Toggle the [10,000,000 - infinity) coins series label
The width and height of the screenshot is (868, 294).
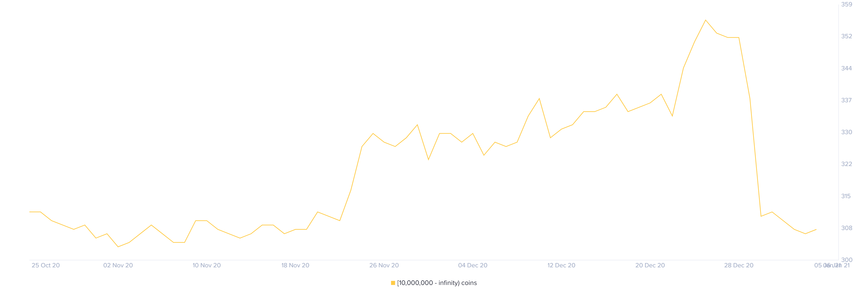437,283
